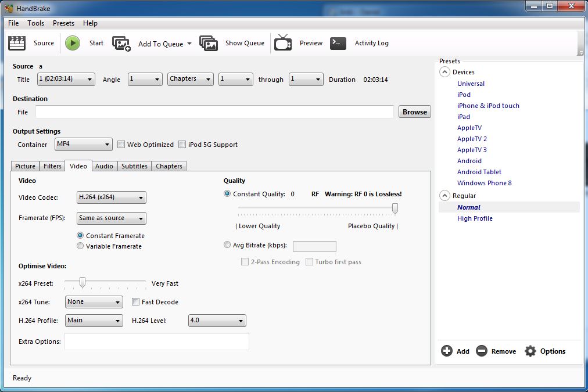
Task: Click the Add preset plus icon
Action: (447, 351)
